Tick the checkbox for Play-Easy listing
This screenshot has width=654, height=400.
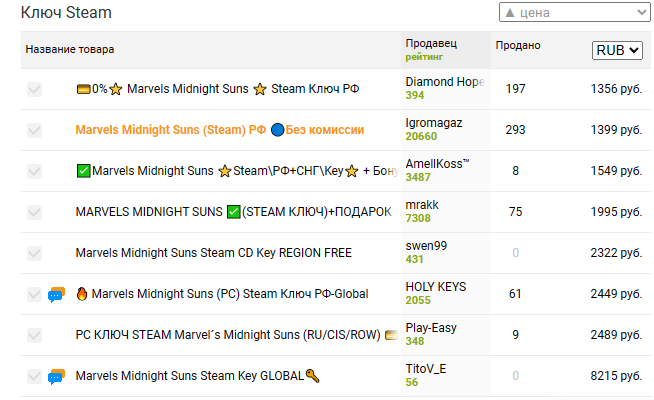click(35, 335)
